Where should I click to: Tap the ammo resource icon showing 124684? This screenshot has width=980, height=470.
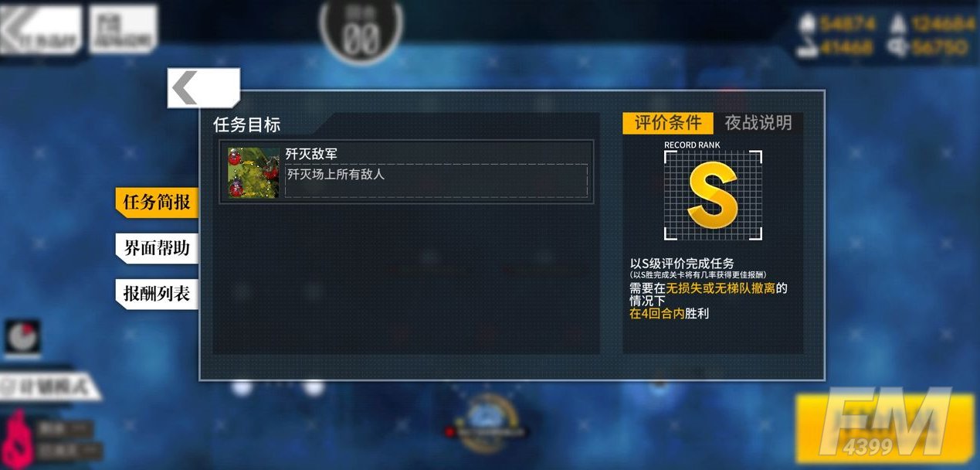pos(897,24)
